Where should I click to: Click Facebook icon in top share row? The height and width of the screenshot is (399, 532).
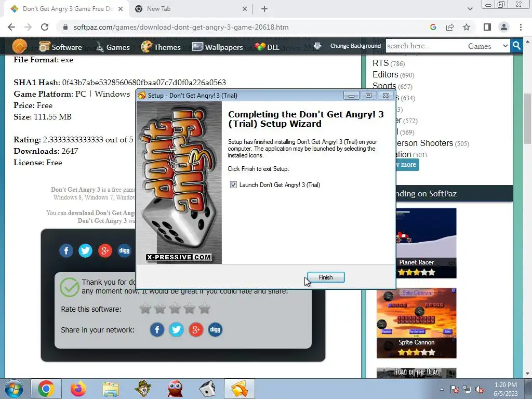tap(66, 251)
